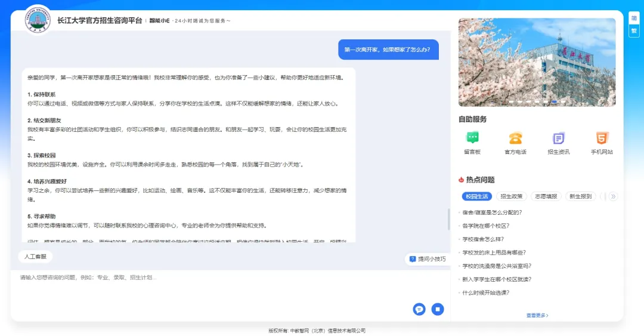Click the blue chat bubble icon near input
644x336 pixels.
(x=419, y=309)
